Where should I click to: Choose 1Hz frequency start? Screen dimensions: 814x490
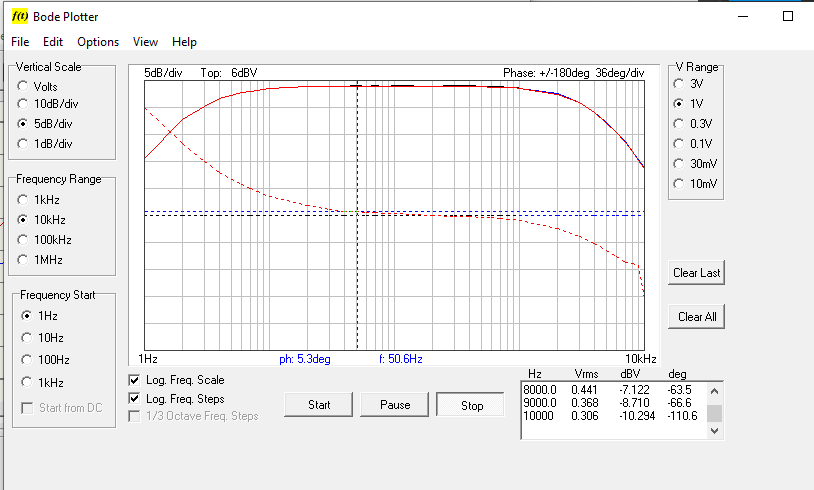pos(26,316)
